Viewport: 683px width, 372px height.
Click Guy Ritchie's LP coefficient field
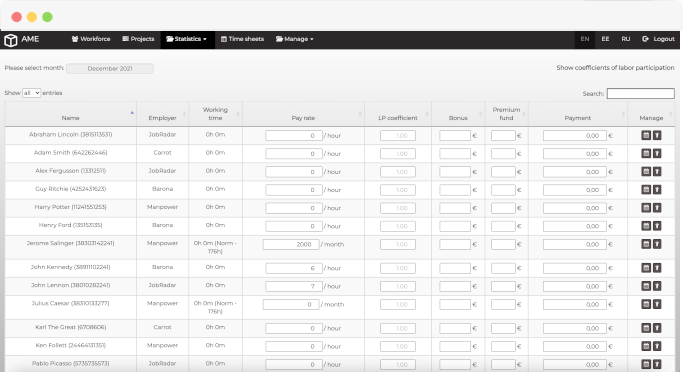tap(398, 190)
